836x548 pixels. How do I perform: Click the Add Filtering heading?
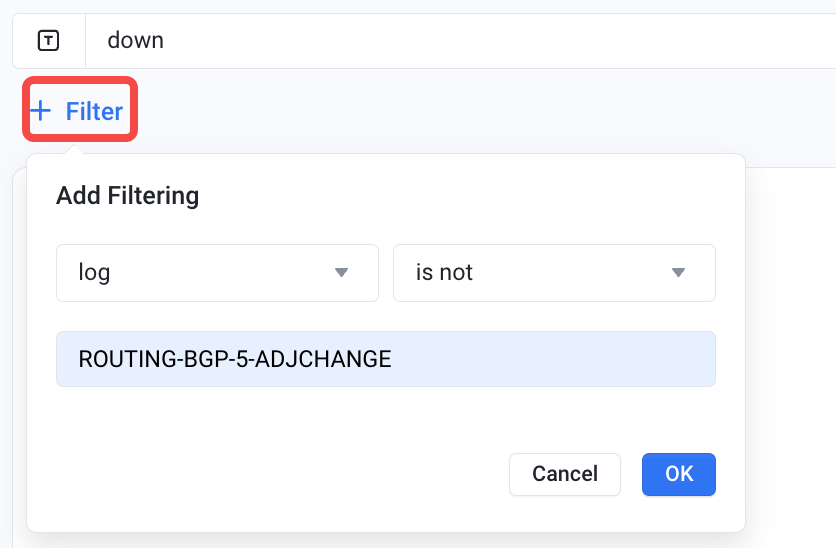tap(127, 196)
